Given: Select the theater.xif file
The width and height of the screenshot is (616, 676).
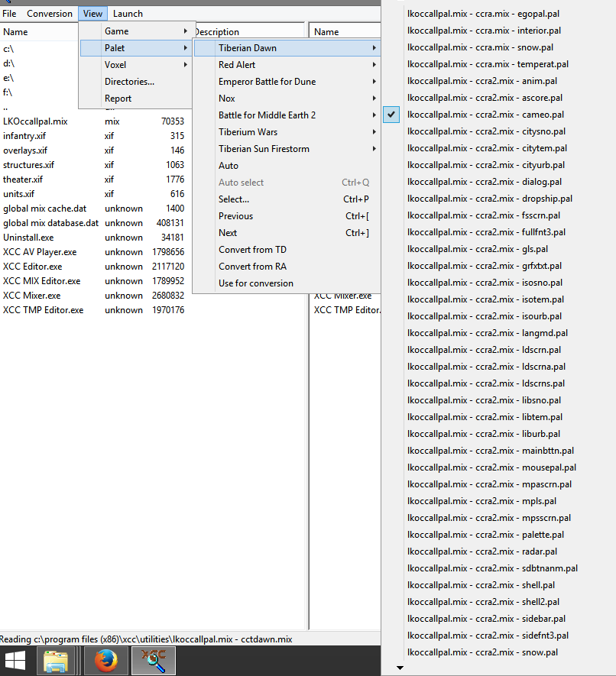Looking at the screenshot, I should (23, 180).
